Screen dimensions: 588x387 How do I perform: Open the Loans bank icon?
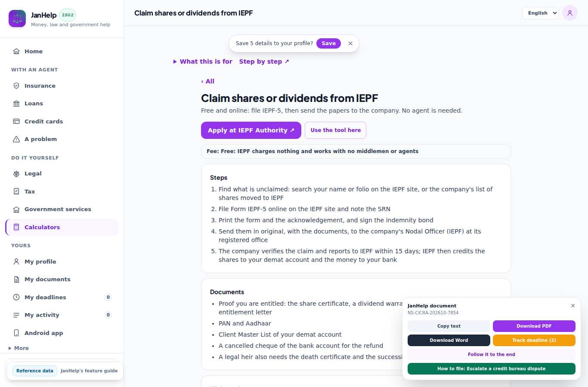(16, 104)
